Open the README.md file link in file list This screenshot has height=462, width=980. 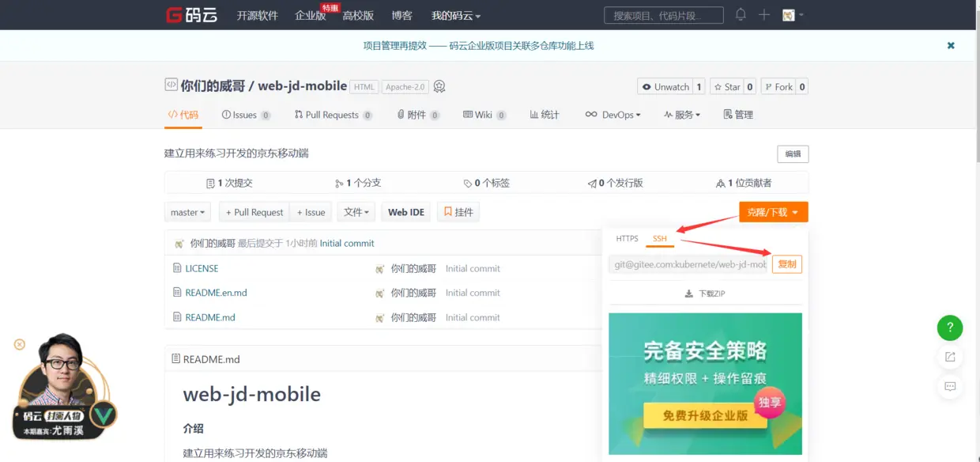(210, 317)
